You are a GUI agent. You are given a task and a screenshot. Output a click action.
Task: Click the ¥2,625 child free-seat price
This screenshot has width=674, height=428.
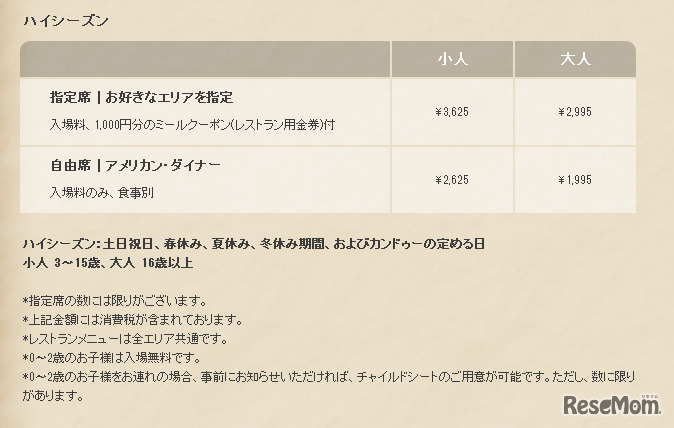click(451, 180)
